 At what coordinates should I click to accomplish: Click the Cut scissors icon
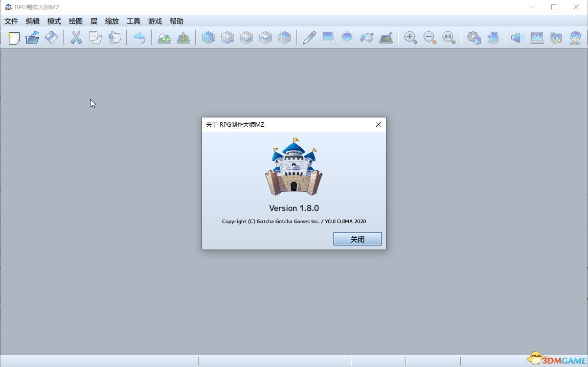point(76,38)
